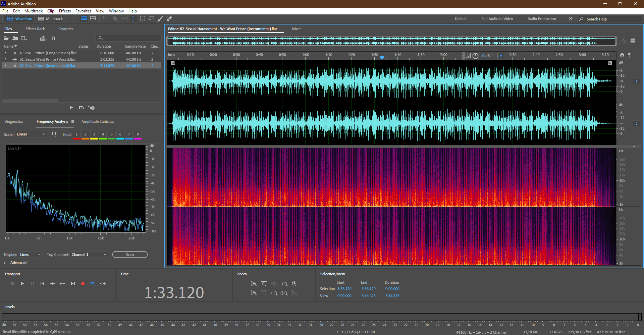The height and width of the screenshot is (335, 644).
Task: Open the Effects menu
Action: pyautogui.click(x=65, y=11)
